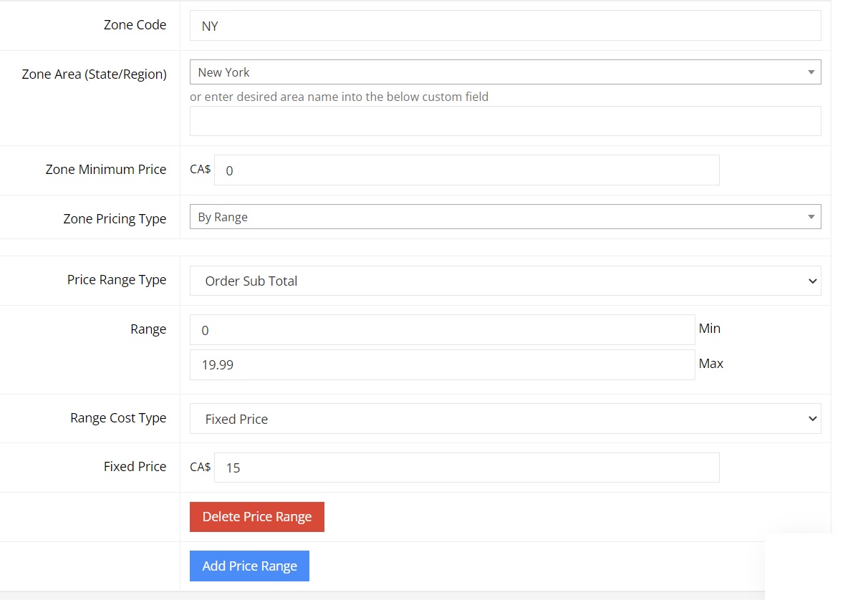Click the Zone Code input field
The image size is (868, 605).
coord(505,26)
